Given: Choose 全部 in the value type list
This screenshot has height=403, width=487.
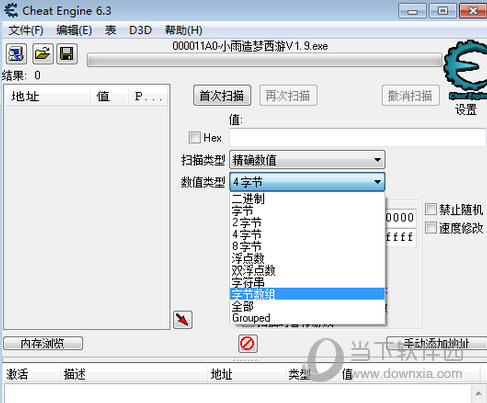Looking at the screenshot, I should coord(307,306).
